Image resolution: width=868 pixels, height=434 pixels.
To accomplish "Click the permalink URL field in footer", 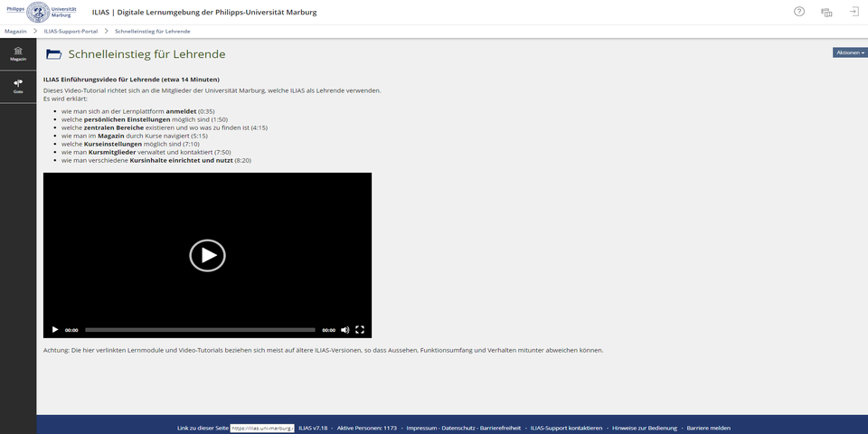I will (262, 428).
